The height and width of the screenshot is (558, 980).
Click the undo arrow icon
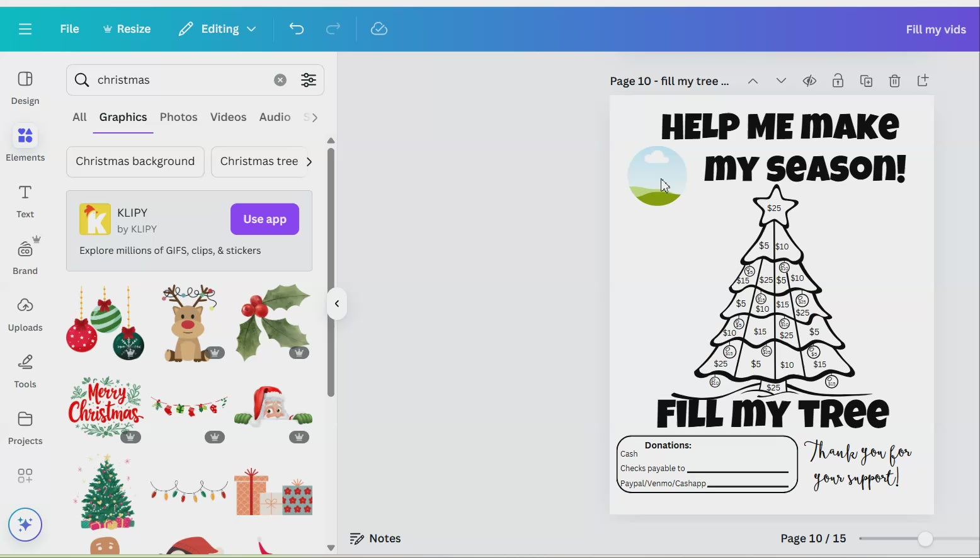coord(296,29)
